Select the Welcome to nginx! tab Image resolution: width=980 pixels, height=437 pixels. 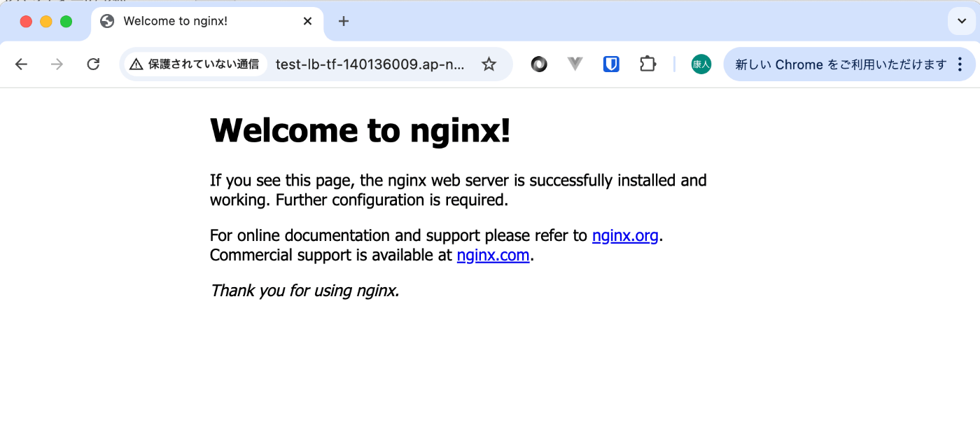coord(207,23)
